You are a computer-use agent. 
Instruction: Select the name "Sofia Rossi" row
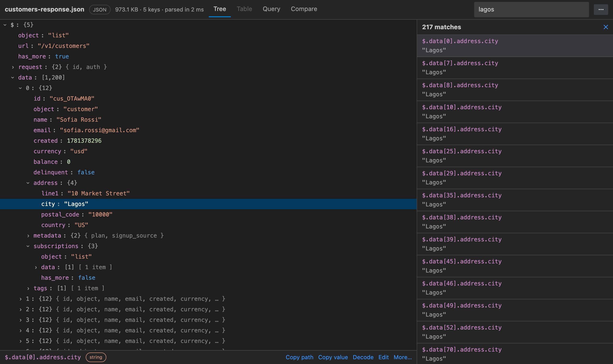tap(208, 120)
